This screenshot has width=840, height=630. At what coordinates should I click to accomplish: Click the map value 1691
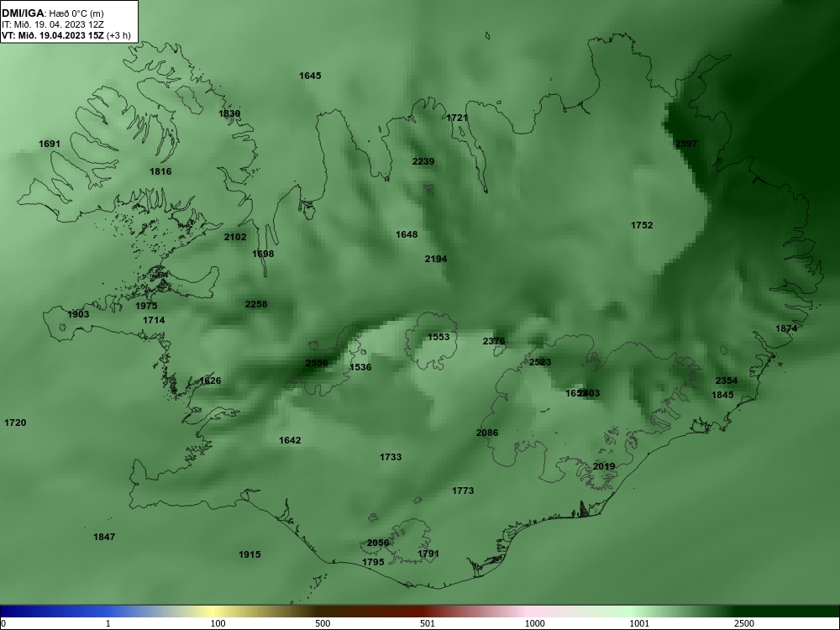coord(50,144)
